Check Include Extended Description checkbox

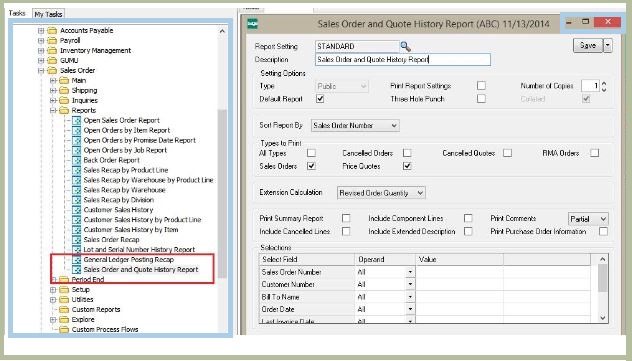point(468,231)
